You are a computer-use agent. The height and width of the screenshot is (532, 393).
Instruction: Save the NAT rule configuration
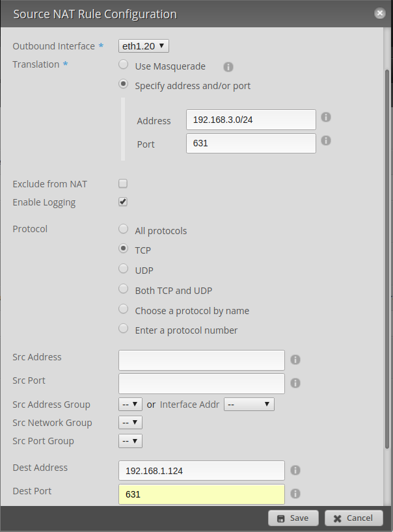coord(293,518)
